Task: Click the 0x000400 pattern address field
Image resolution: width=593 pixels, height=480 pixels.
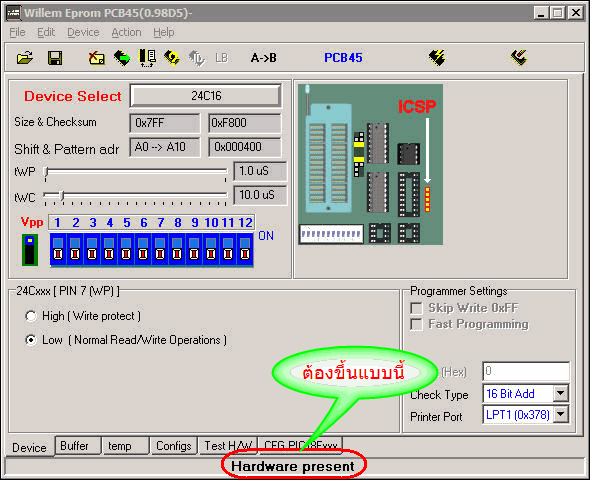Action: point(244,147)
